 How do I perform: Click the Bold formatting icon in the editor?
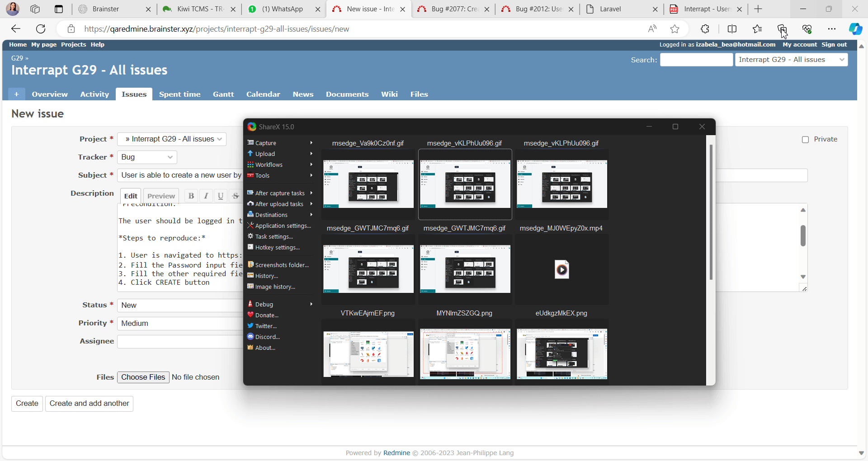[191, 196]
